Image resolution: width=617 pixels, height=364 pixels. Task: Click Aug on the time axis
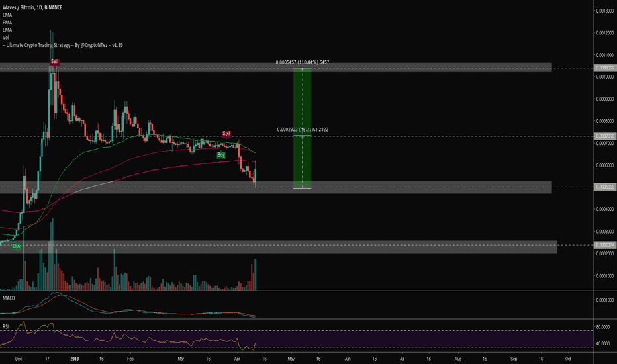point(458,359)
